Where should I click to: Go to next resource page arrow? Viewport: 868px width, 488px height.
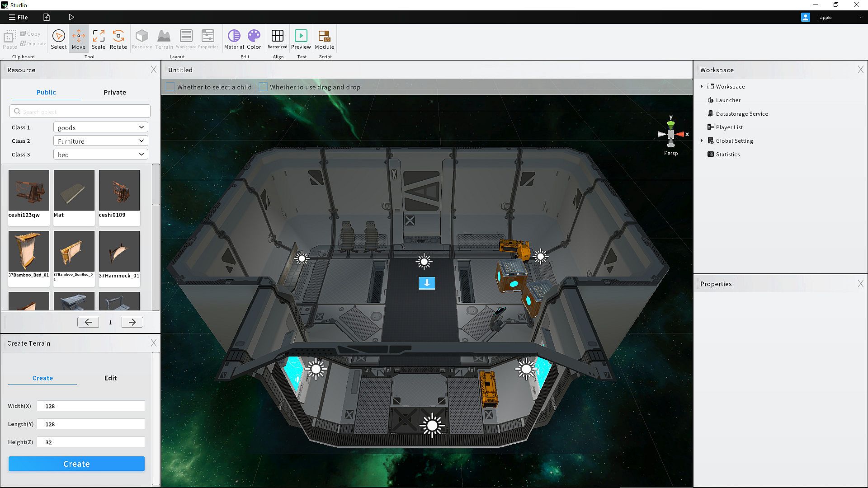[x=132, y=322]
